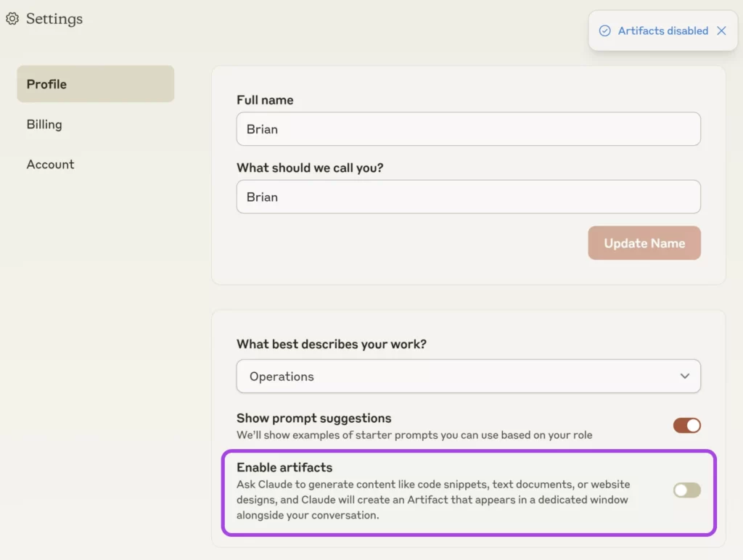Switch to the Billing section
Image resolution: width=743 pixels, height=560 pixels.
click(x=44, y=124)
